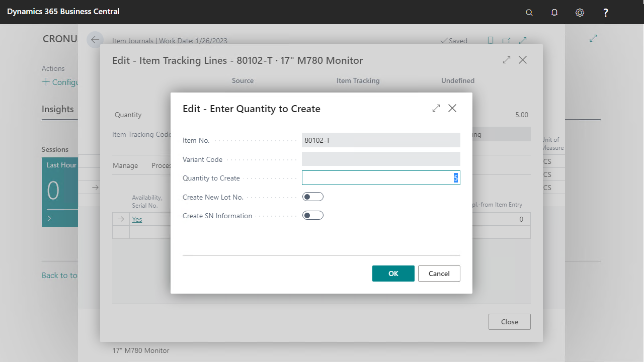644x362 pixels.
Task: Click the empty Variant Code field
Action: [x=381, y=159]
